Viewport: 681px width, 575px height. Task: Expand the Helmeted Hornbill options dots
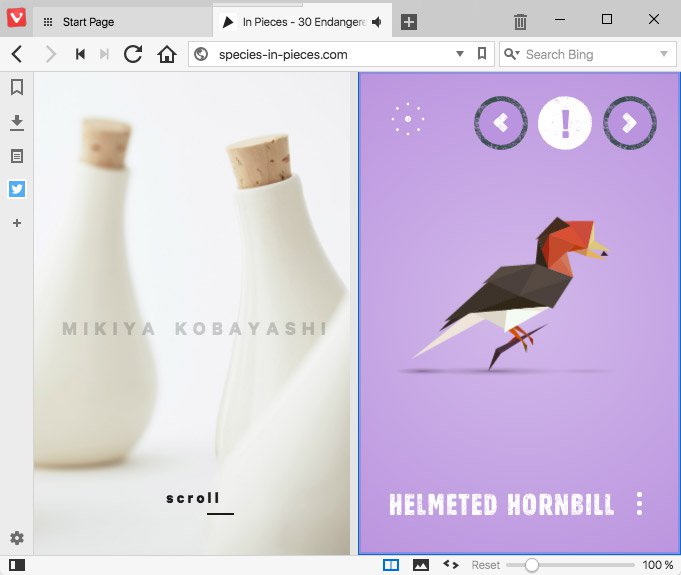click(x=640, y=503)
